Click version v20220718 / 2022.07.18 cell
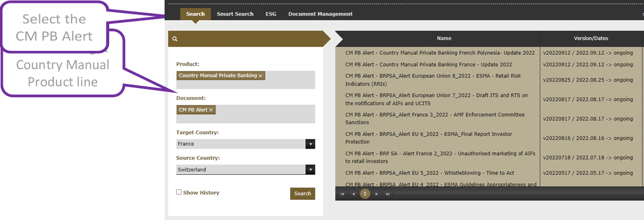The height and width of the screenshot is (220, 644). point(588,158)
